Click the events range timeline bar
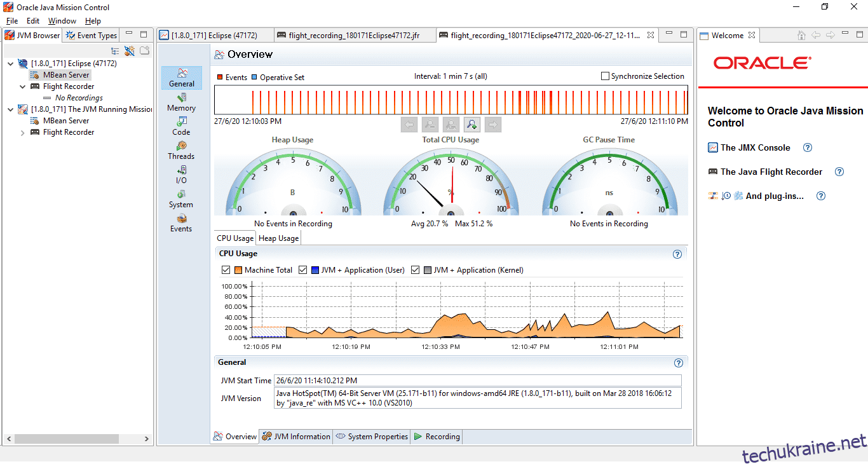This screenshot has height=464, width=868. coord(451,100)
